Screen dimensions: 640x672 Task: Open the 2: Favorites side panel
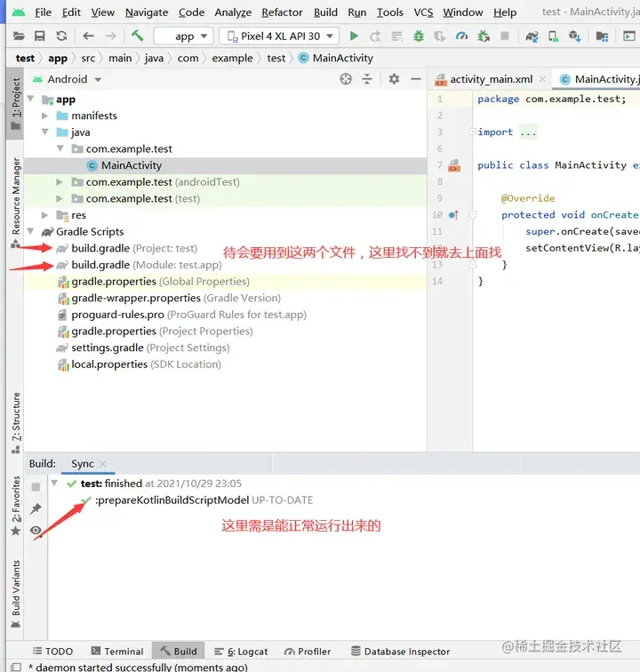16,505
